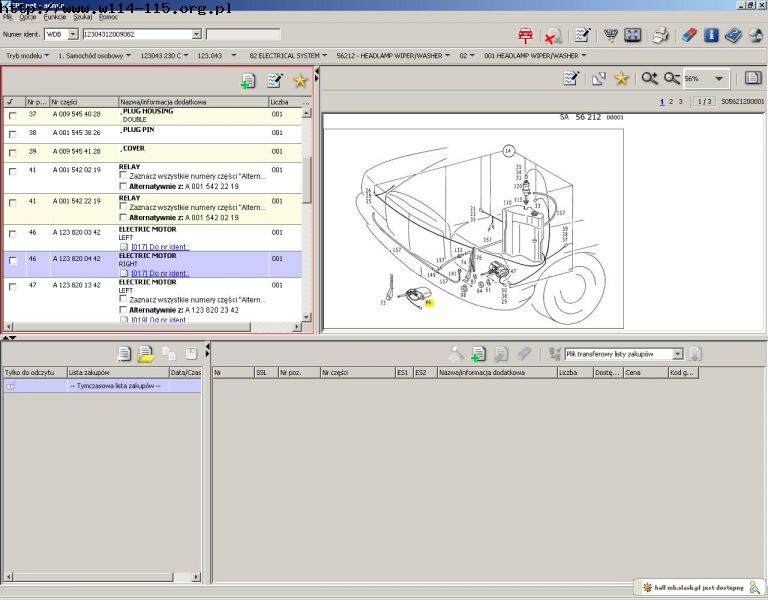Open the notes icon in picture panel toolbar
The image size is (768, 600).
(571, 78)
